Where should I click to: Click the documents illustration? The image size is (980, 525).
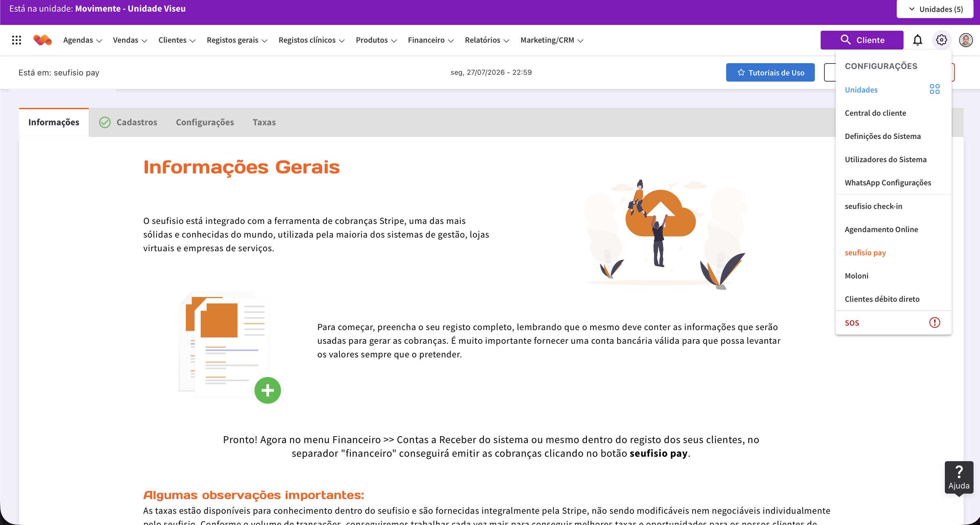tap(230, 347)
